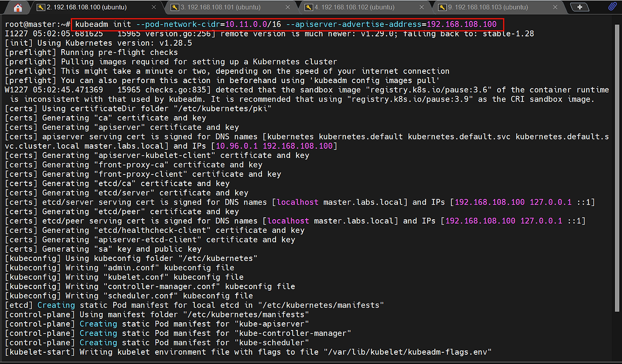The width and height of the screenshot is (622, 364).
Task: Click the paperclip attach icon
Action: coord(612,7)
